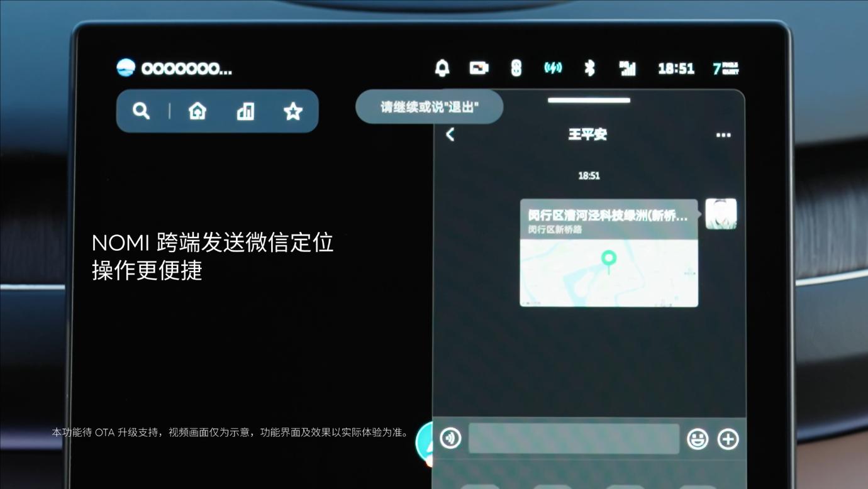The height and width of the screenshot is (489, 868).
Task: Tap the home navigation shortcut
Action: 198,111
